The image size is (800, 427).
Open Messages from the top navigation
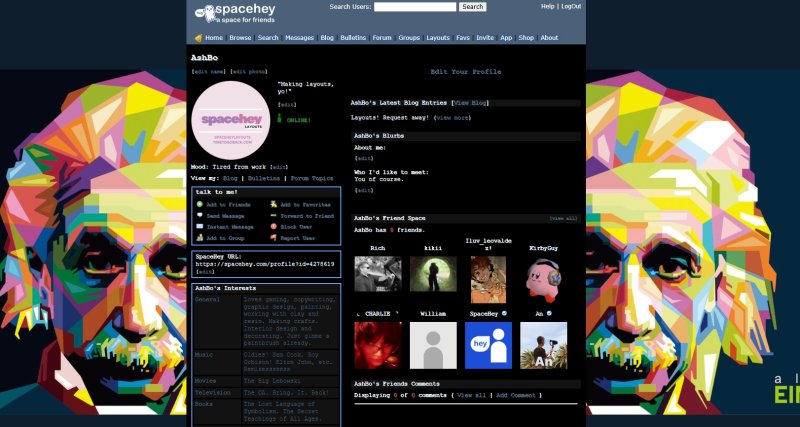tap(299, 38)
